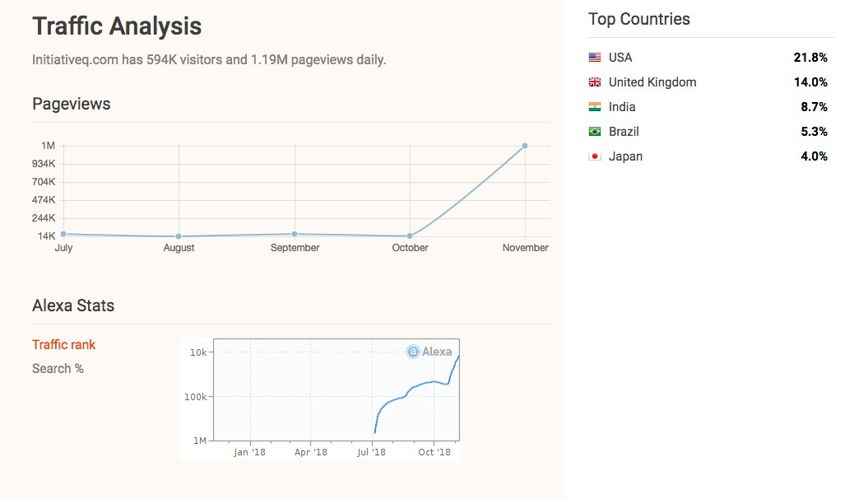
Task: Click the September axis label
Action: 295,248
